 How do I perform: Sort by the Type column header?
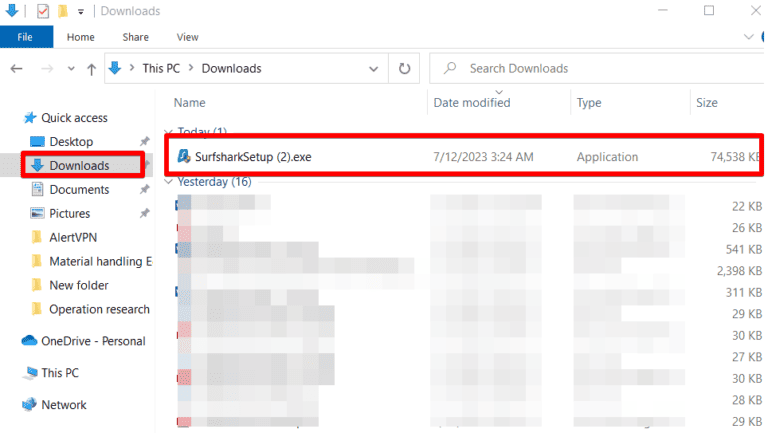(589, 103)
